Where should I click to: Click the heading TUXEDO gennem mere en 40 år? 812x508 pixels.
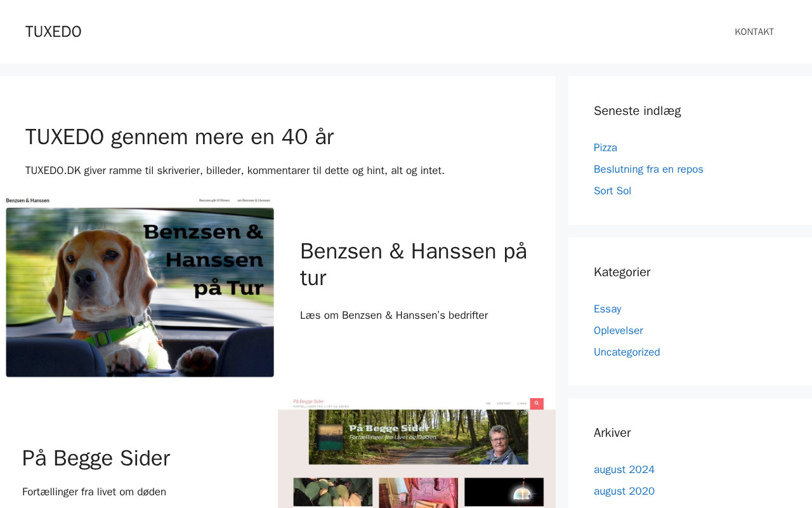[x=180, y=137]
